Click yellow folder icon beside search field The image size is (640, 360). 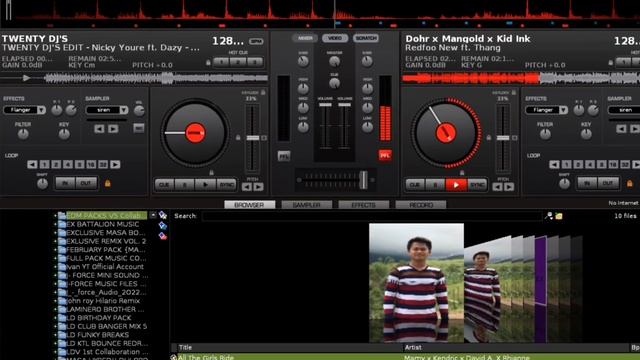[559, 216]
